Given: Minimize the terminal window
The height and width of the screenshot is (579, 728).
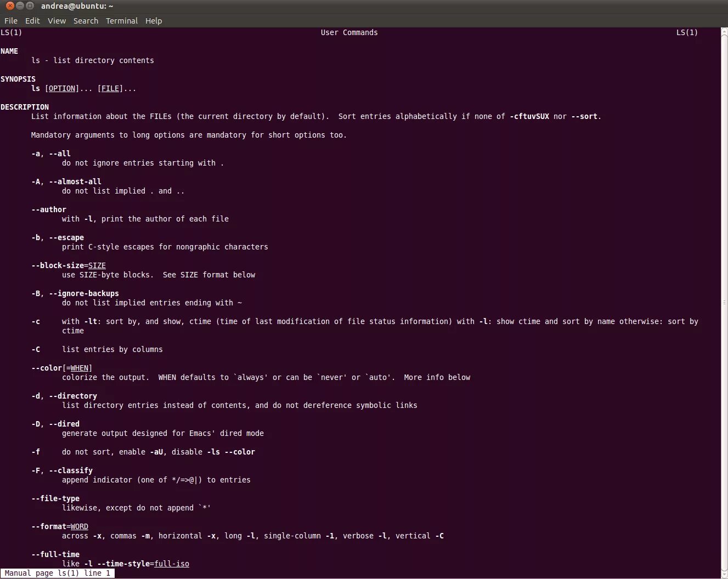Looking at the screenshot, I should 20,6.
